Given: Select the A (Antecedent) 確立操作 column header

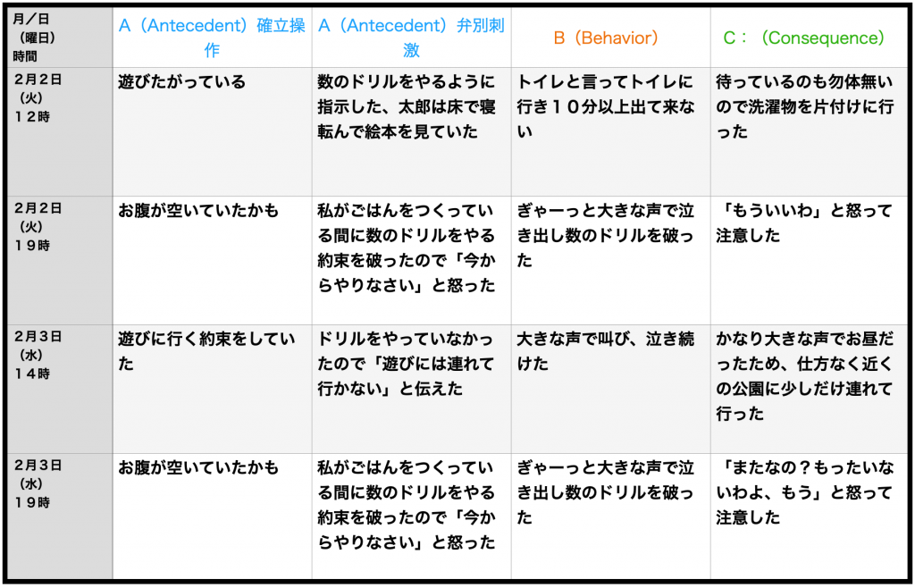Looking at the screenshot, I should 212,37.
